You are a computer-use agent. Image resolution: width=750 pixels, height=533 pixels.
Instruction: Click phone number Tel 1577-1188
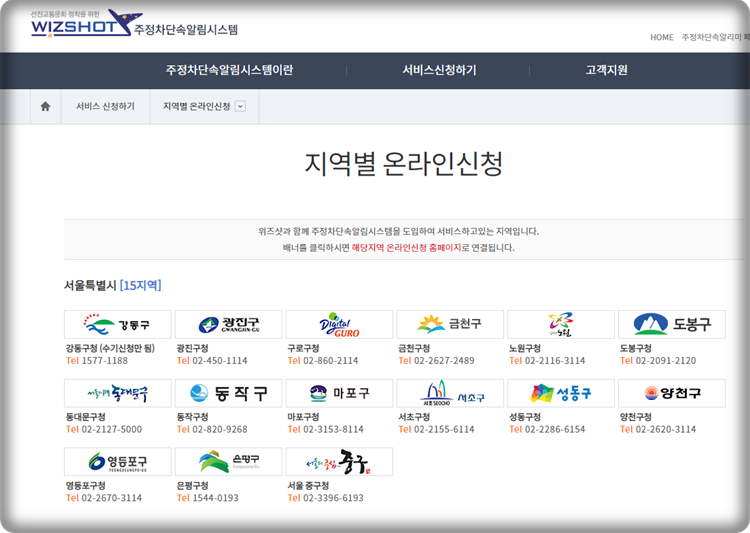[97, 361]
